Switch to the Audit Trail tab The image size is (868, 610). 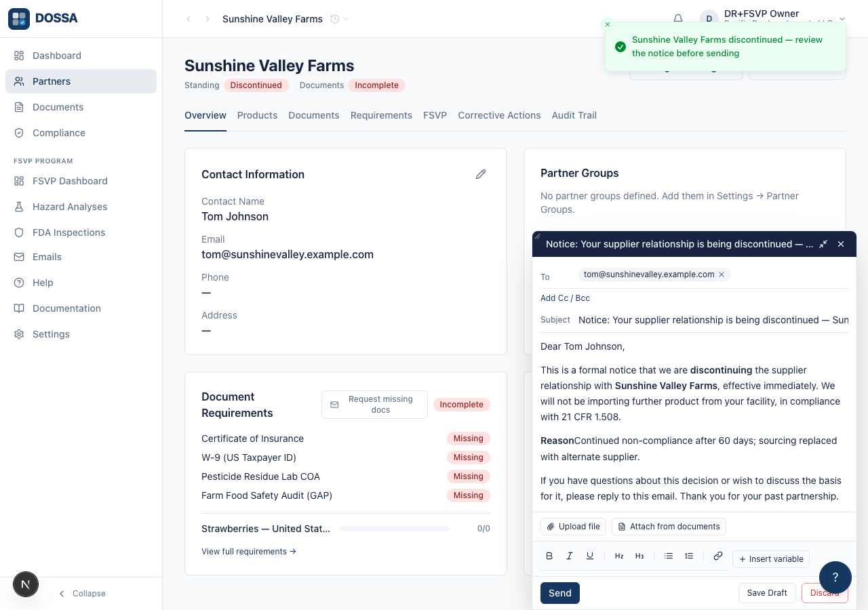574,115
